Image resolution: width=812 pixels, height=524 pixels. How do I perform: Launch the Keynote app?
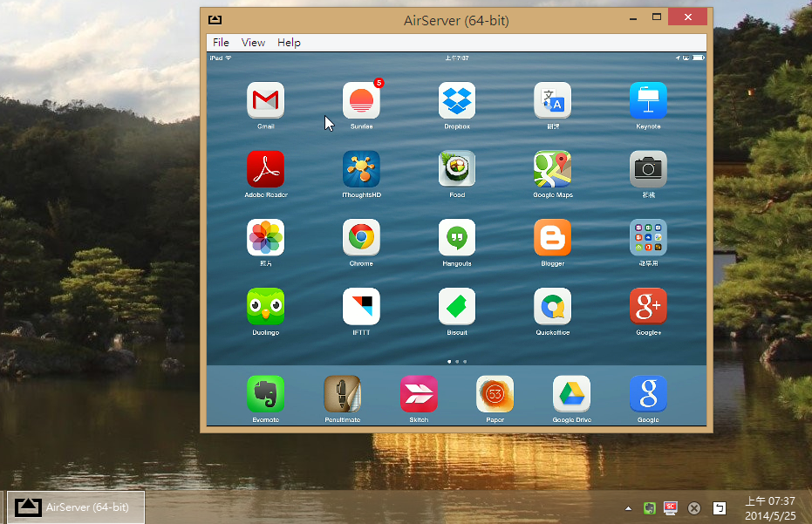pyautogui.click(x=648, y=100)
